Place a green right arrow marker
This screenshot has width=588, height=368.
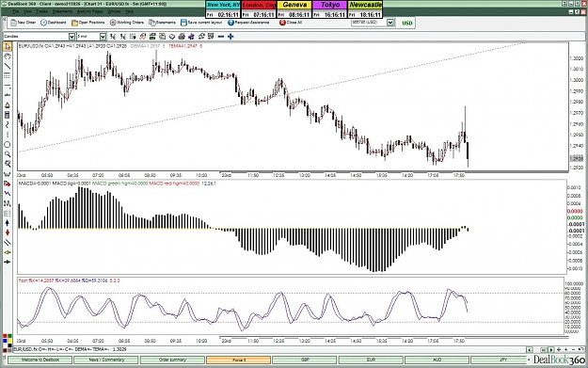8,262
